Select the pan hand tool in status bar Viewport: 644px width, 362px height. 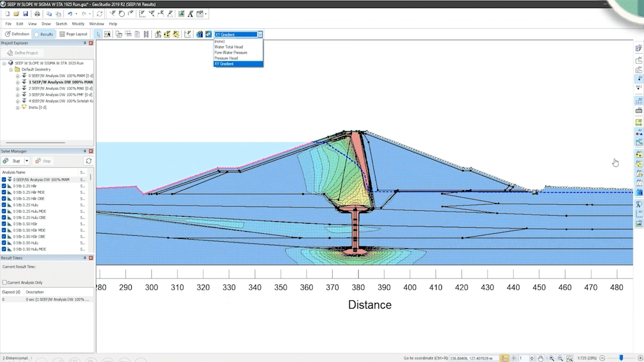click(541, 358)
